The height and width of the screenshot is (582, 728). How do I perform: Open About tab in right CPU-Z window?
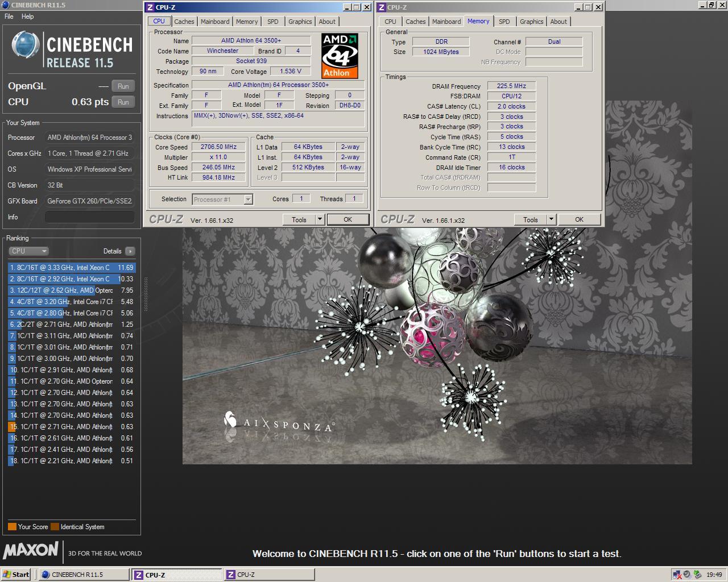pyautogui.click(x=559, y=22)
